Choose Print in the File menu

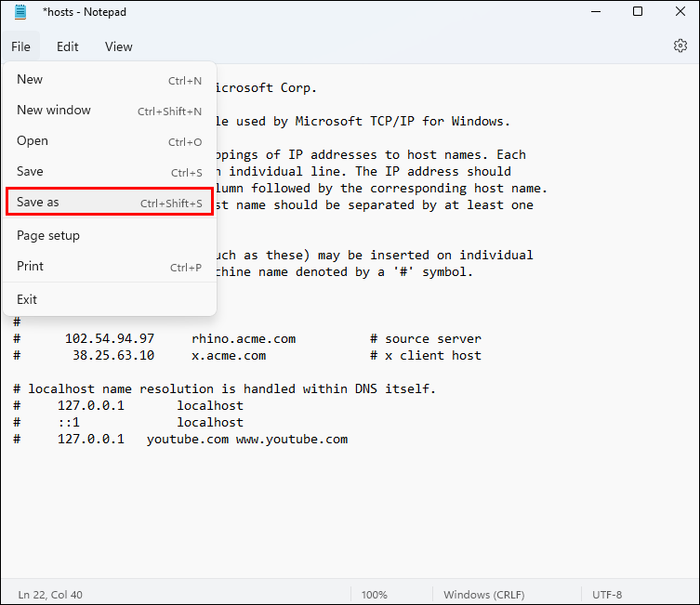(110, 267)
